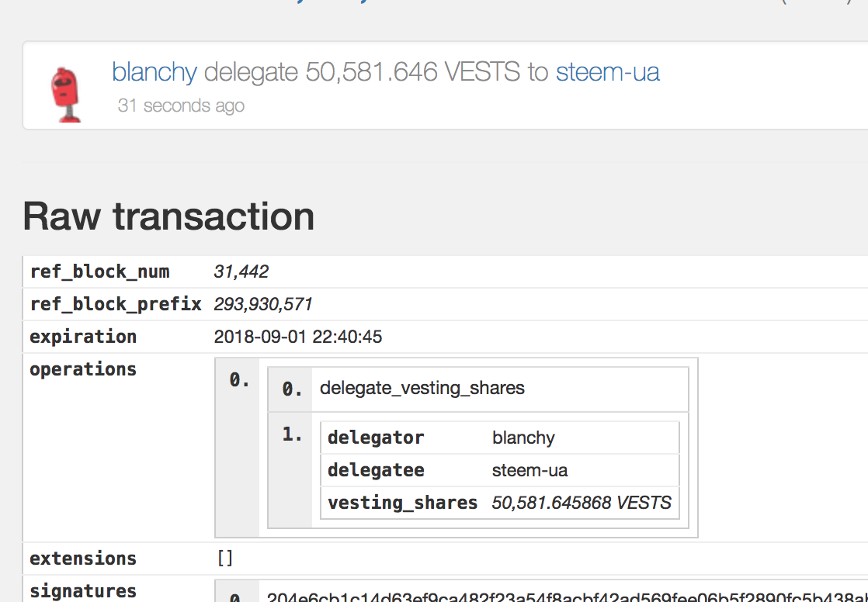868x602 pixels.
Task: Select the delegatee value 'steem-ua'
Action: point(529,470)
